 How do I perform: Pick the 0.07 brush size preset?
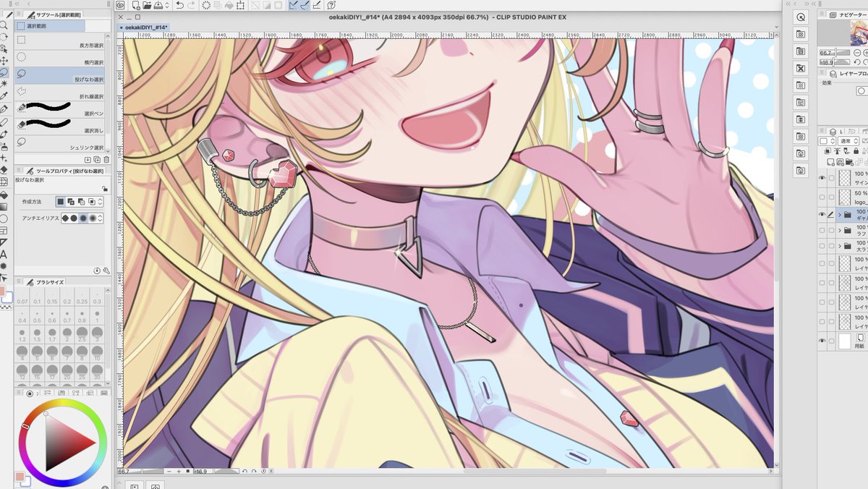[22, 297]
